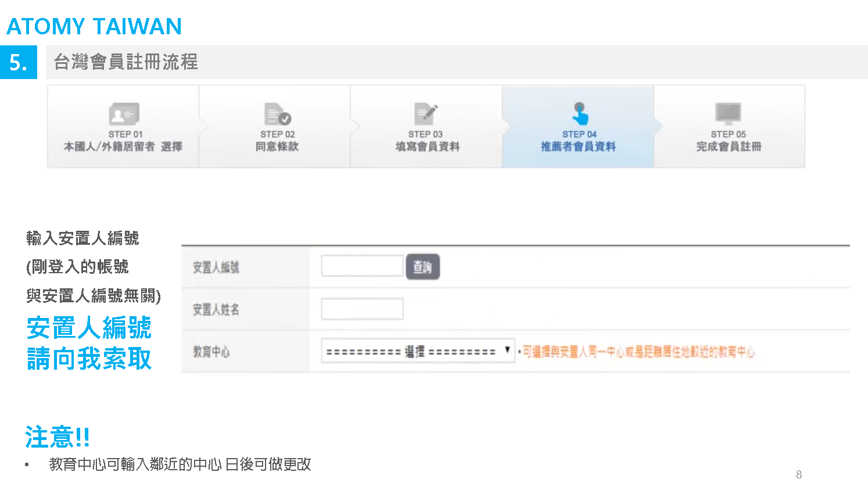Viewport: 868px width, 497px height.
Task: Focus the 安置人編號 input field
Action: tap(362, 266)
